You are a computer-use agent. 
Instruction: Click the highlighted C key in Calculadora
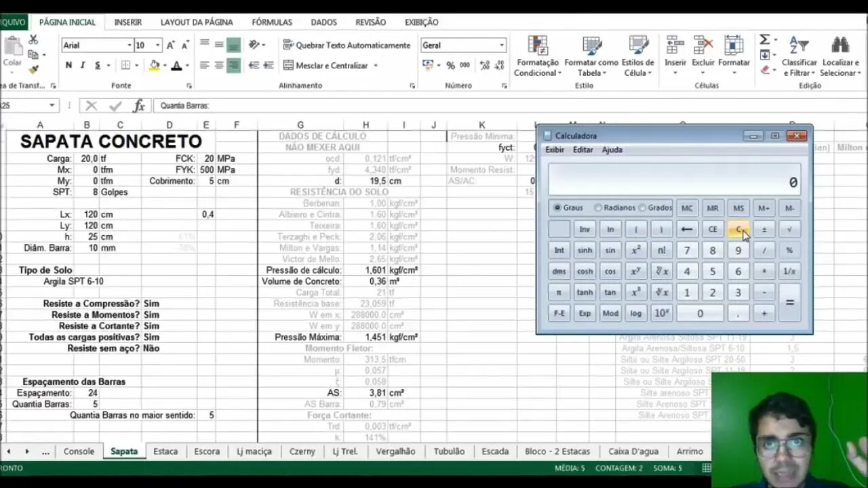(x=738, y=230)
